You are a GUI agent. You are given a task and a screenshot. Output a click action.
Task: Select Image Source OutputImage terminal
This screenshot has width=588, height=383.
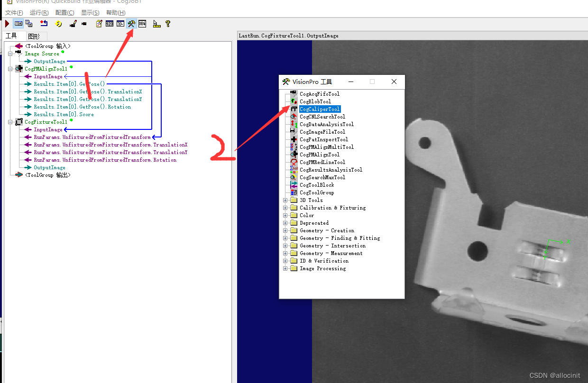[49, 61]
